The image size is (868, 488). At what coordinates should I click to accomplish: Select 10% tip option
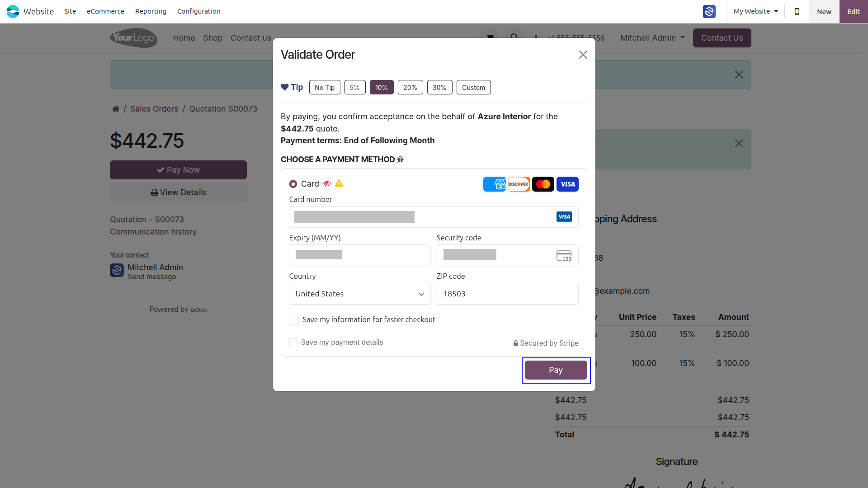click(x=382, y=87)
